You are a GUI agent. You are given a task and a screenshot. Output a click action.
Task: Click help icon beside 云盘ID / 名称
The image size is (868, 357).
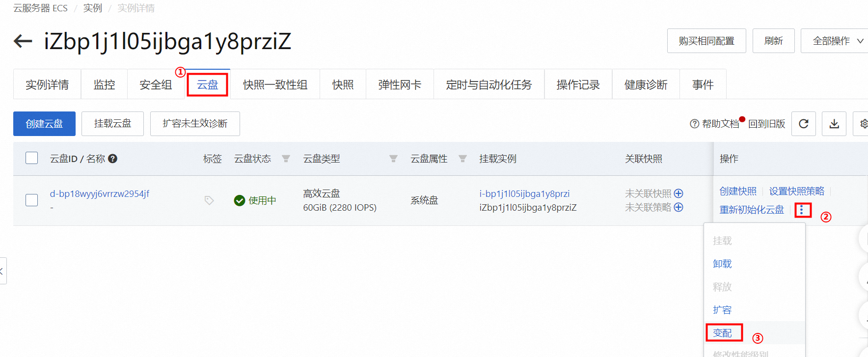(112, 159)
